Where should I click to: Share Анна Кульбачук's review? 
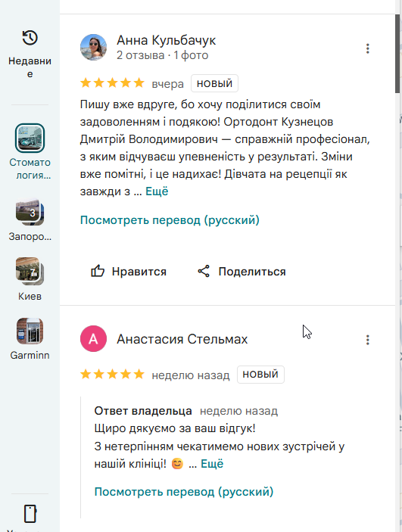point(242,272)
